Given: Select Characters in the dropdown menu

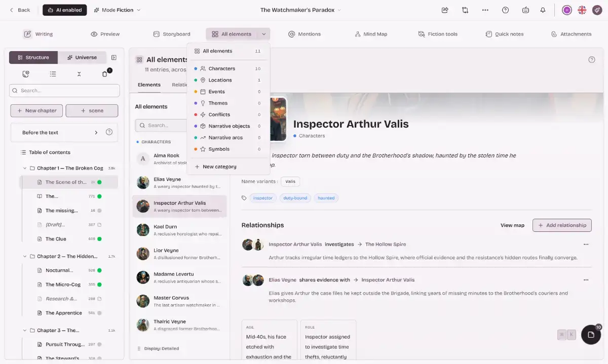Looking at the screenshot, I should click(228, 68).
